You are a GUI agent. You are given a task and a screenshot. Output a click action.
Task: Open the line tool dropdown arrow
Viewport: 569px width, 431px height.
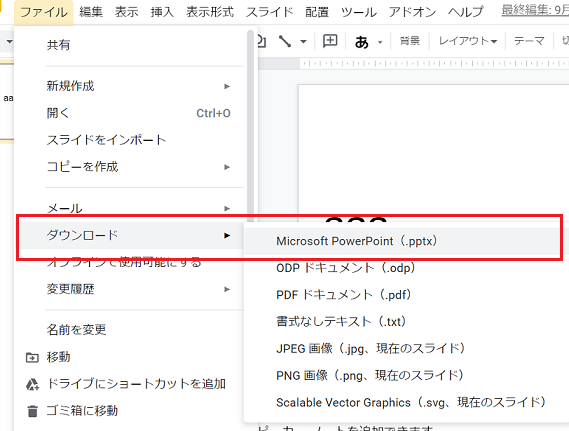[x=303, y=41]
